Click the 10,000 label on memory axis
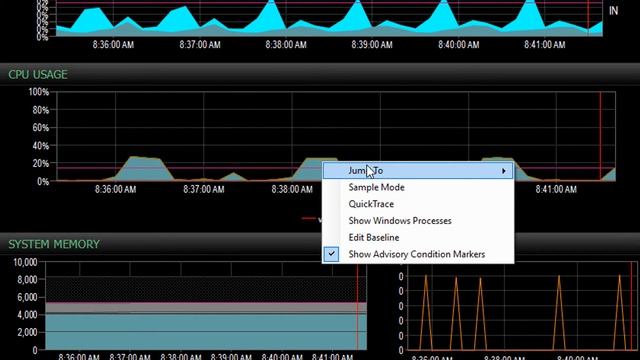The image size is (640, 360). tap(25, 262)
